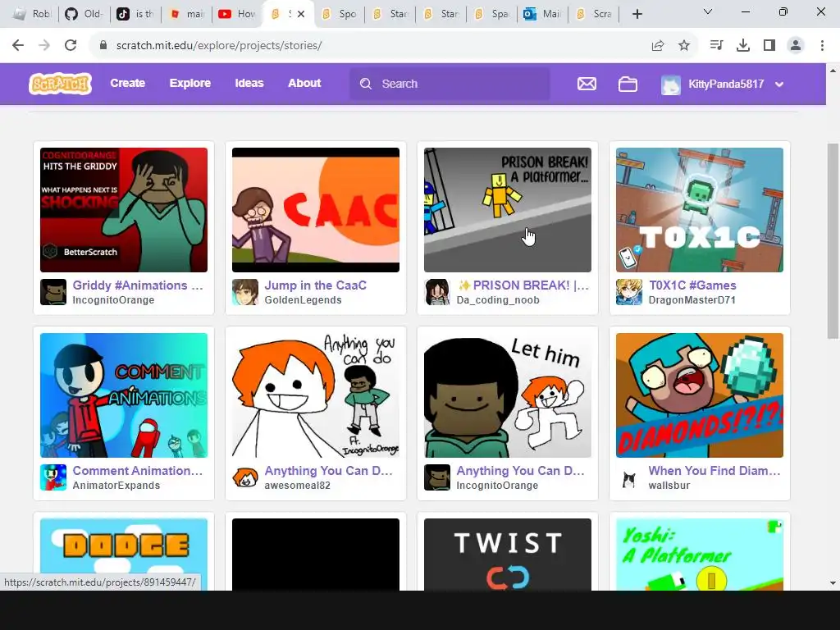
Task: Open the Jump in the CaaC thumbnail
Action: (x=316, y=210)
